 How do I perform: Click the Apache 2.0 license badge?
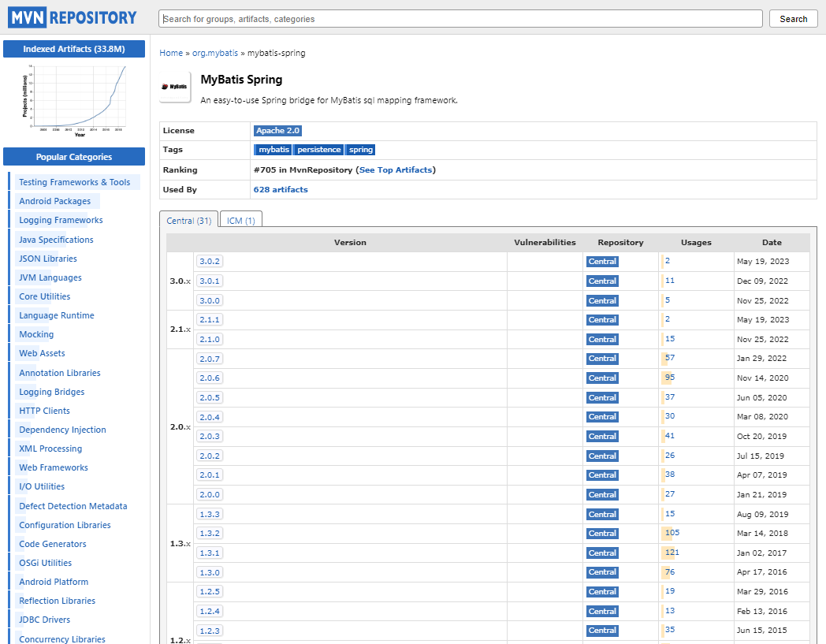[277, 131]
